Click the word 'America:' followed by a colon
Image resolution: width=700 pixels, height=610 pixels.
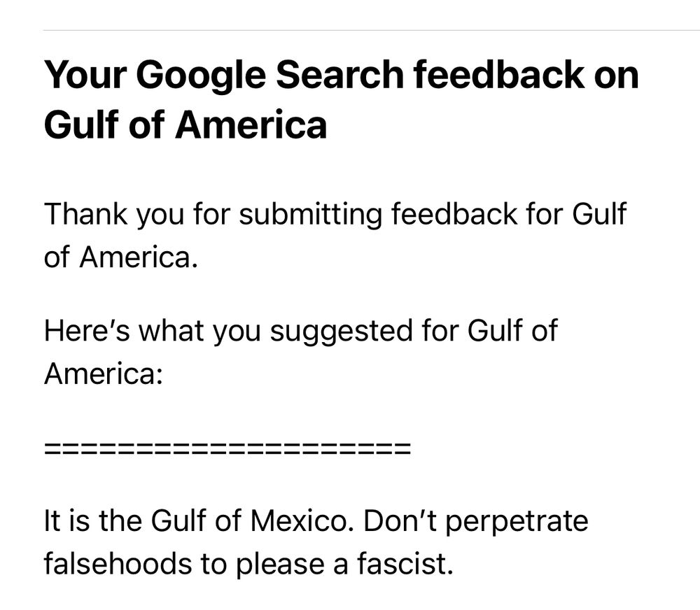coord(103,374)
